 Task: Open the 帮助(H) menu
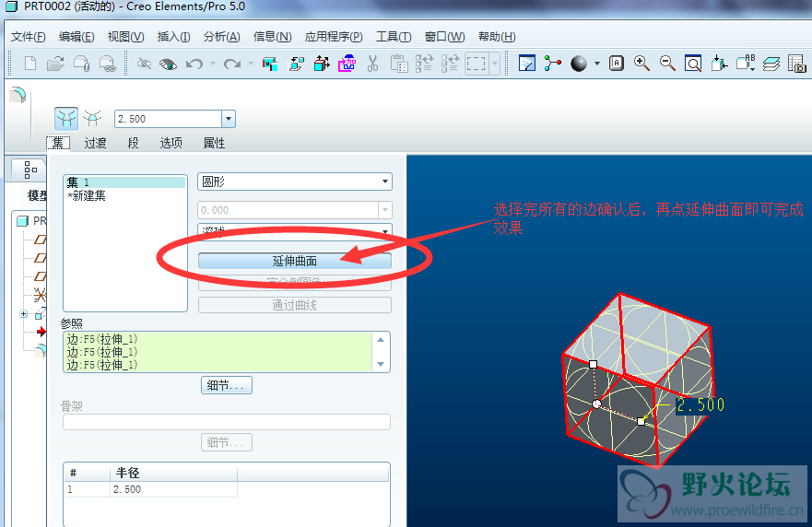click(497, 37)
